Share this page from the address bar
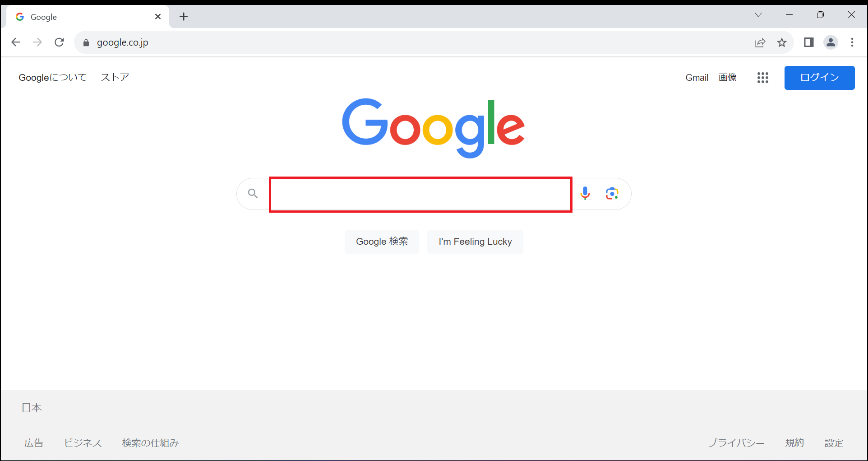868x461 pixels. pos(760,42)
